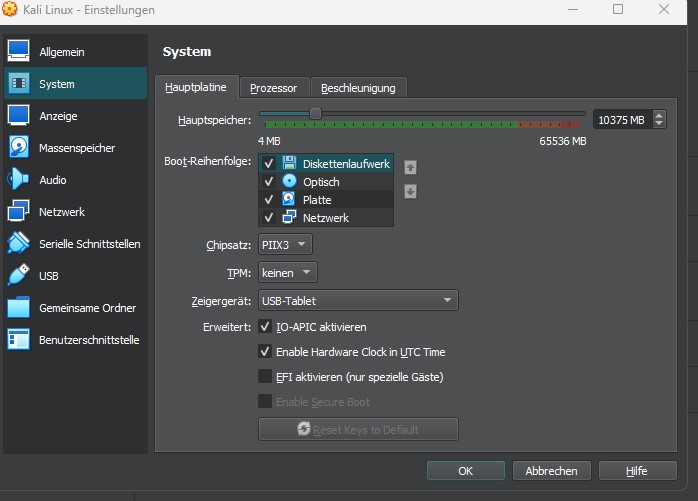698x501 pixels.
Task: Click the floppy disk icon for Diskettenlaufwerk
Action: [x=289, y=163]
